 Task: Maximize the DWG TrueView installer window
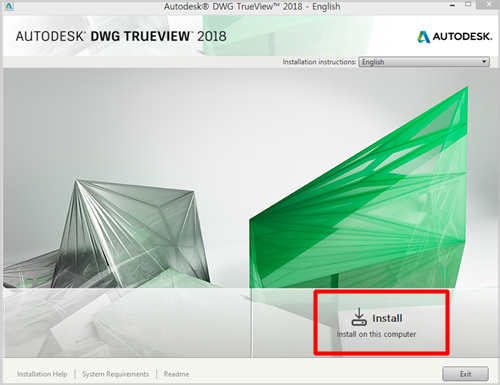tap(468, 4)
